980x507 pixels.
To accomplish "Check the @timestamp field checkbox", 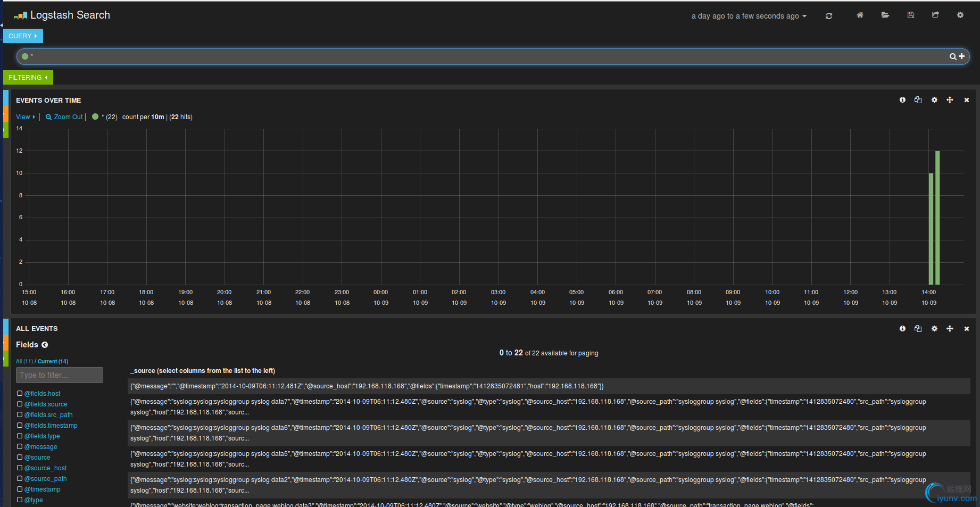I will pyautogui.click(x=20, y=489).
